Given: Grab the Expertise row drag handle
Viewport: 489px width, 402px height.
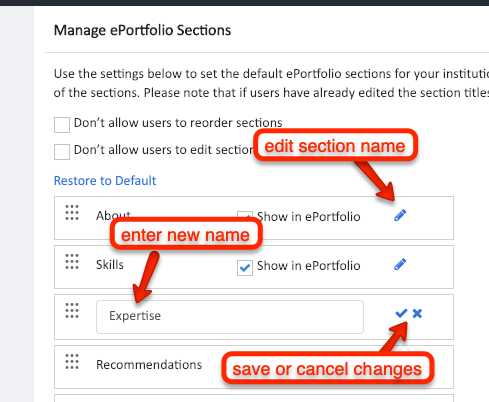Looking at the screenshot, I should click(x=72, y=311).
